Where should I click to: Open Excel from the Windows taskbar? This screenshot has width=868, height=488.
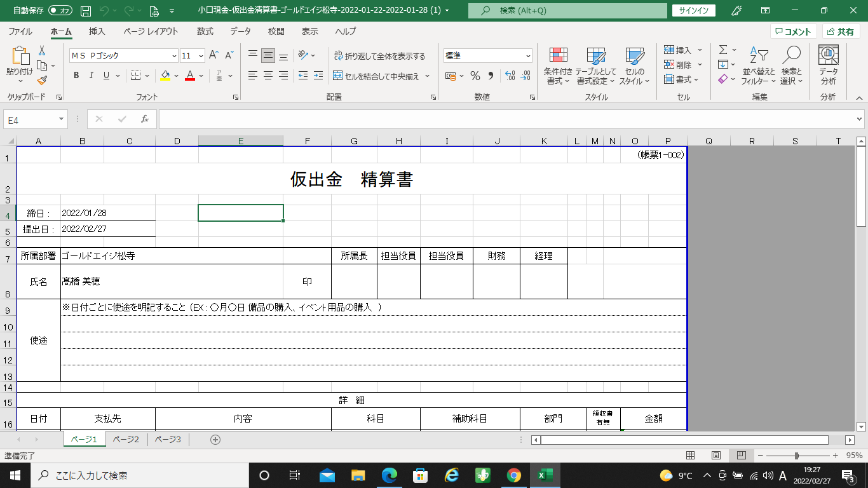coord(545,475)
